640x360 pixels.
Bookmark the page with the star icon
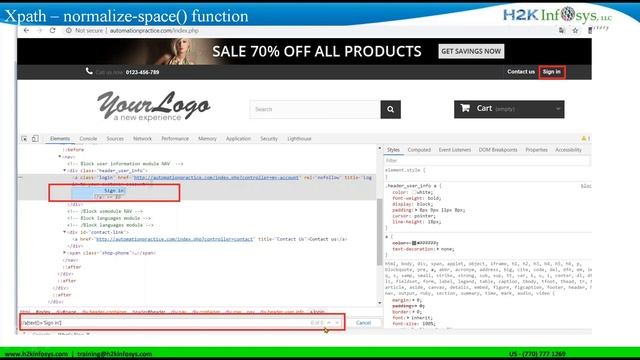click(575, 31)
